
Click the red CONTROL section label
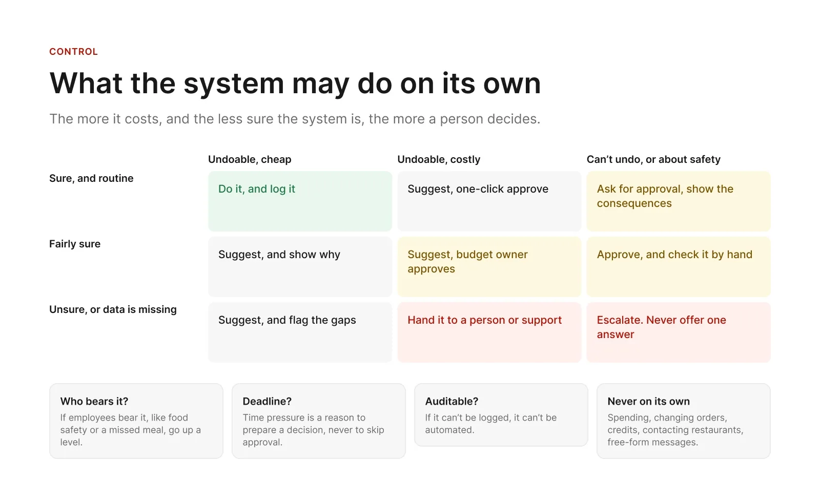73,52
